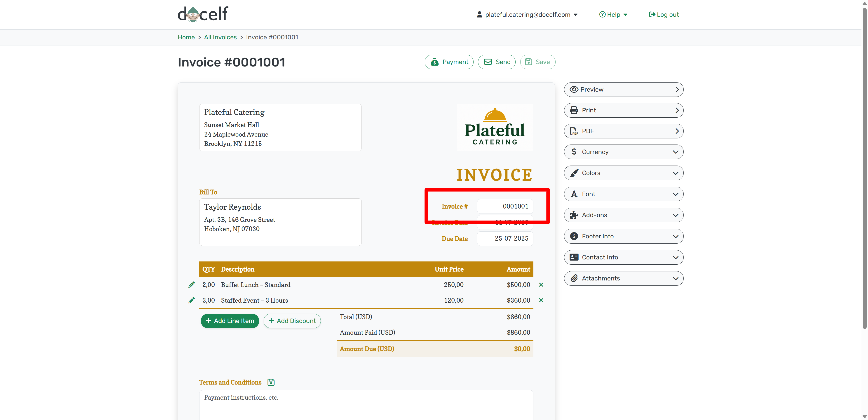Click Add Line Item button
Viewport: 868px width, 420px height.
pos(230,321)
